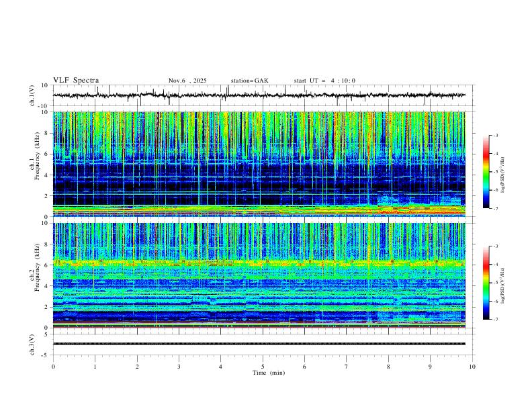
Task: Click the log(PSD) label beside ch.1 colorbar
Action: tap(503, 175)
